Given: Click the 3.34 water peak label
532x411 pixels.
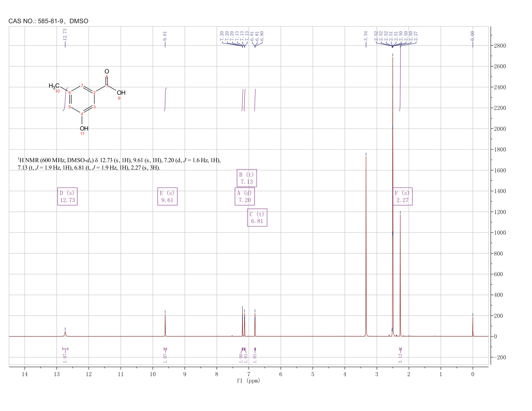Looking at the screenshot, I should tap(366, 36).
